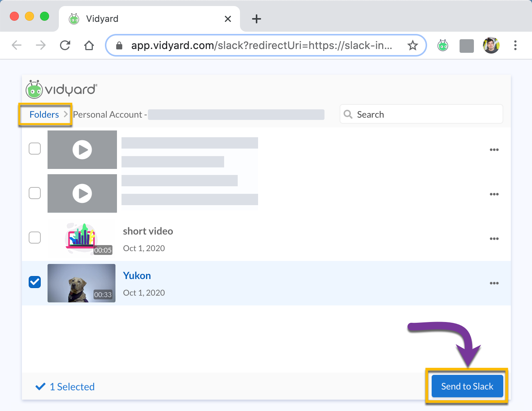Open the Folders breadcrumb link

(x=44, y=115)
